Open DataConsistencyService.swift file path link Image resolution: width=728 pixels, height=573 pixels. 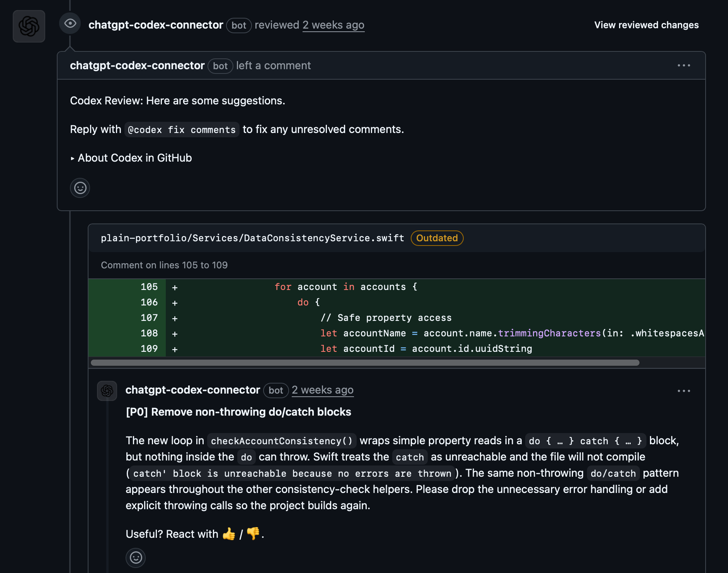pyautogui.click(x=252, y=238)
